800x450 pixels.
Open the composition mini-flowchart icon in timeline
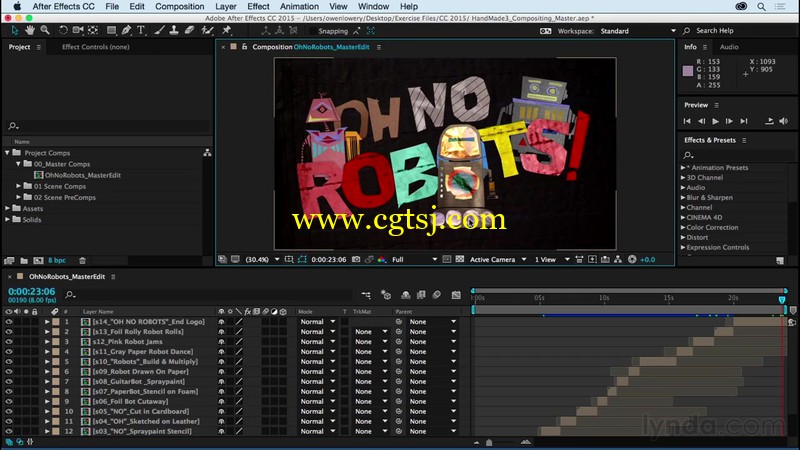(x=366, y=295)
